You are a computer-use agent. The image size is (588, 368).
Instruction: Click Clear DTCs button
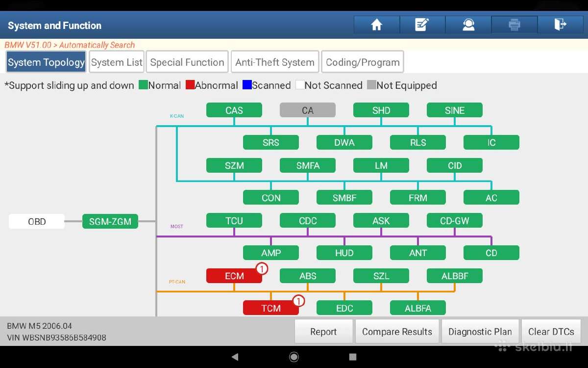tap(551, 332)
